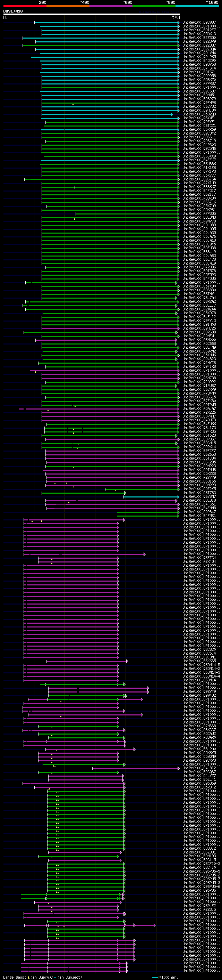The image size is (222, 980).
Task: Select the UniRef100_Q6ETC4 label
Action: pyautogui.click(x=199, y=558)
